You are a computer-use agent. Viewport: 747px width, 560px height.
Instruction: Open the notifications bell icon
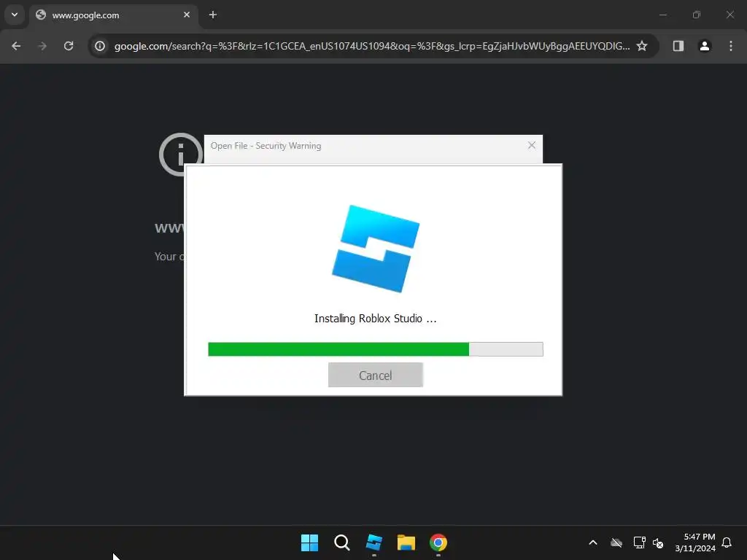[727, 542]
